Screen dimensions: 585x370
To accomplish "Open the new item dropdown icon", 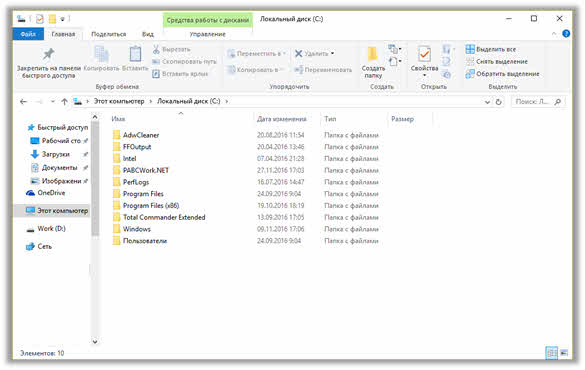I will tap(395, 49).
